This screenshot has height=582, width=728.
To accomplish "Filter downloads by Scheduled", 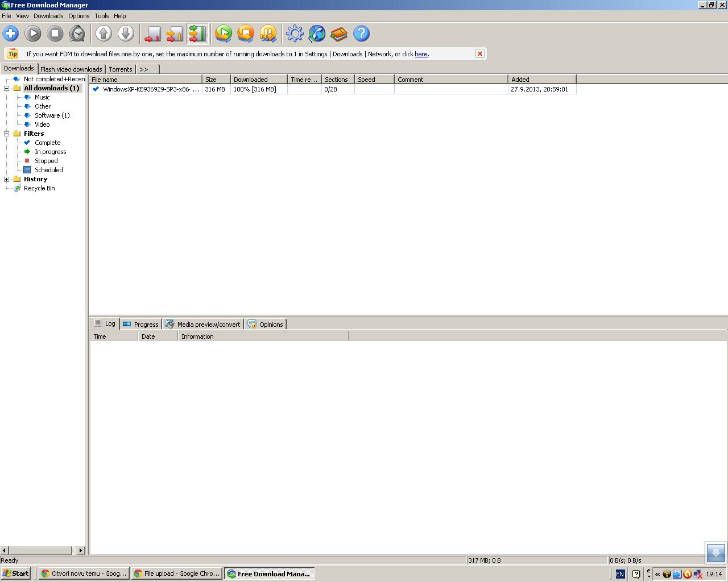I will (x=48, y=170).
